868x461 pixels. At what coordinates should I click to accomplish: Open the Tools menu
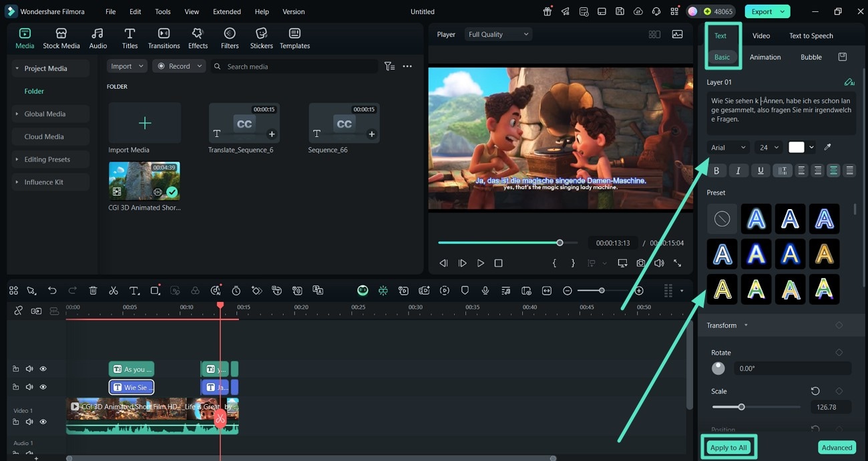click(162, 11)
